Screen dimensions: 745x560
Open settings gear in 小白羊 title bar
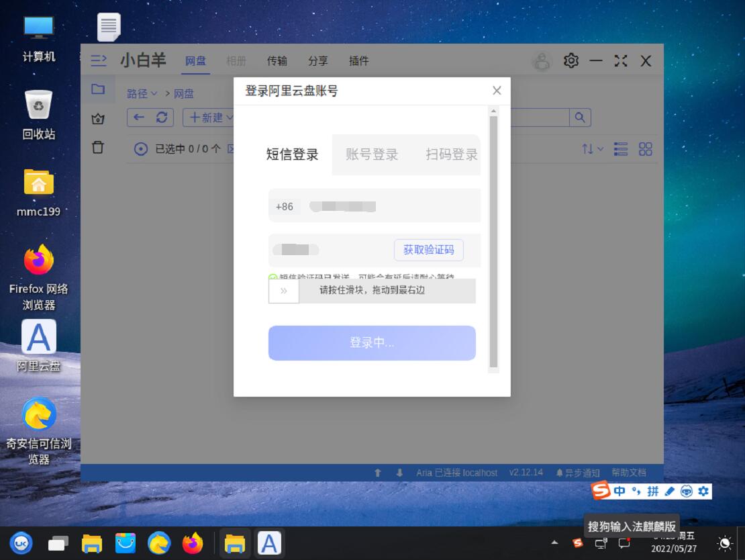click(x=571, y=60)
